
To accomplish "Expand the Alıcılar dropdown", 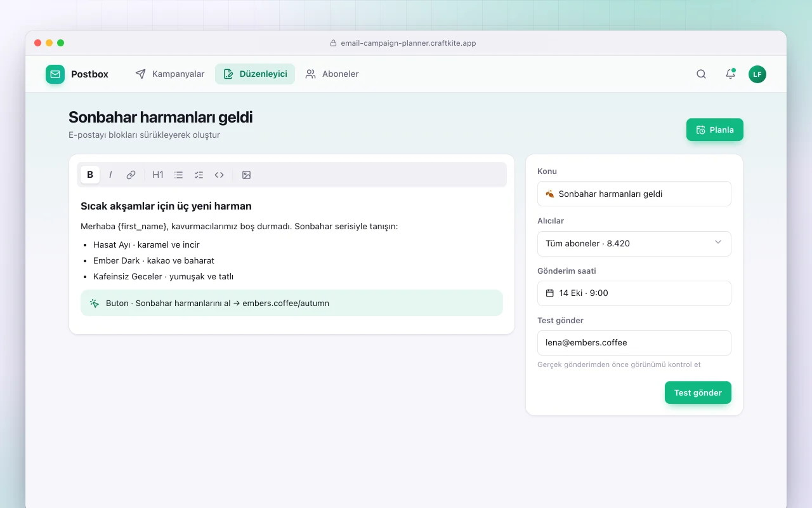I will (x=634, y=243).
